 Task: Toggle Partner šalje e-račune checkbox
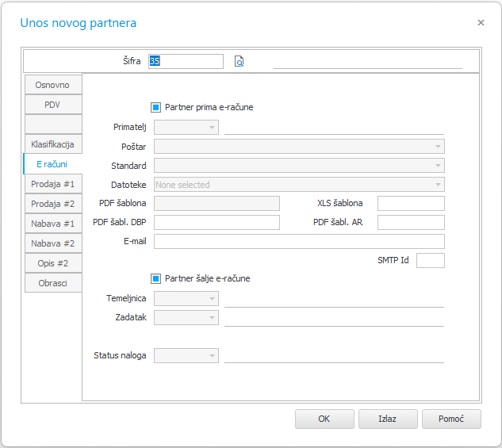coord(155,279)
